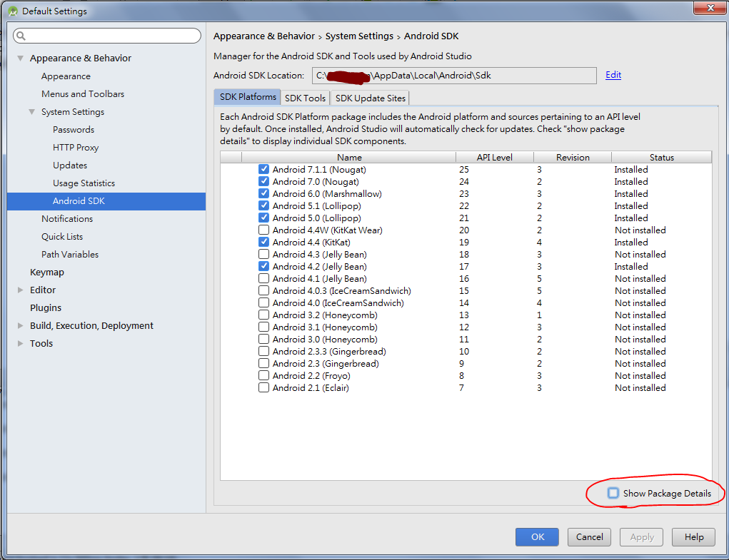The width and height of the screenshot is (729, 560).
Task: Select Android SDK tree item
Action: pyautogui.click(x=106, y=201)
